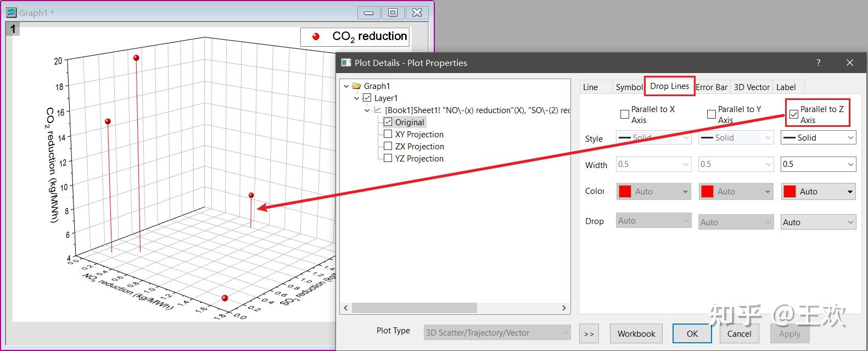The width and height of the screenshot is (868, 351).
Task: Collapse the Layer1 tree node
Action: tap(356, 98)
